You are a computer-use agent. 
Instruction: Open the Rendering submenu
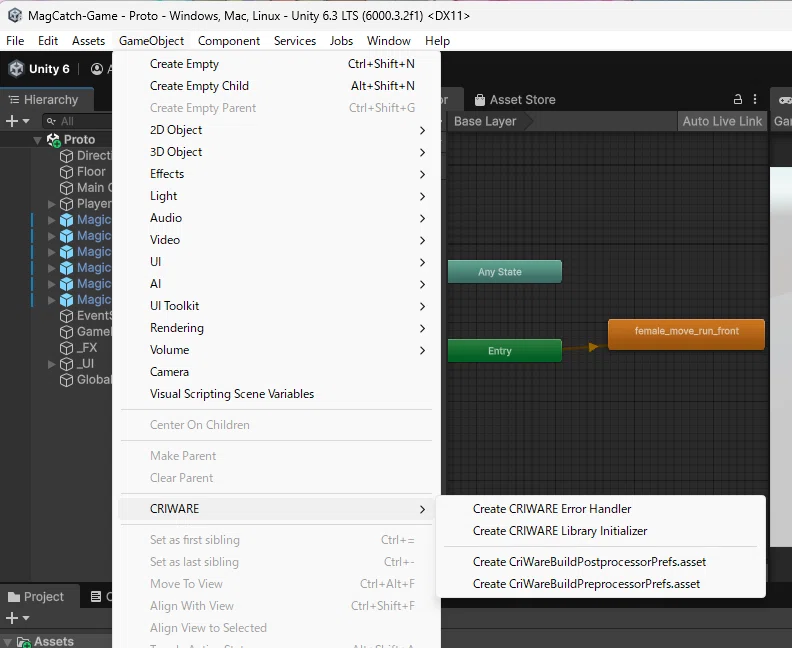click(276, 328)
